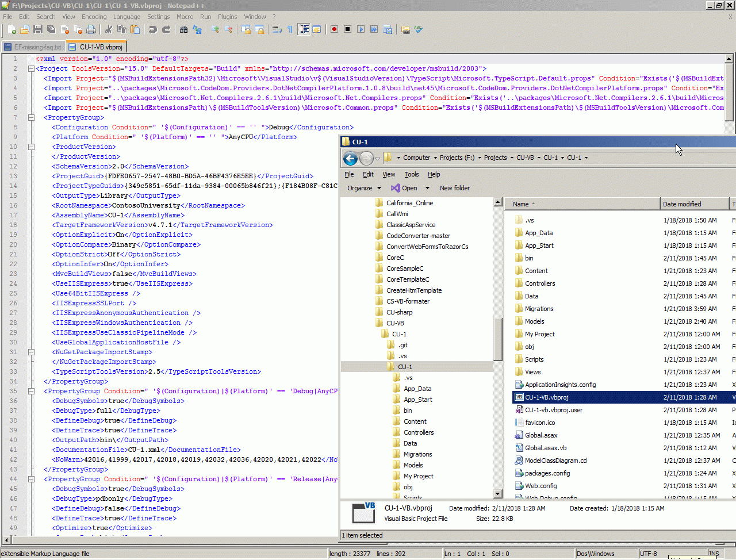Screen dimensions: 736x560
Task: Click the Print toolbar icon
Action: 91,29
